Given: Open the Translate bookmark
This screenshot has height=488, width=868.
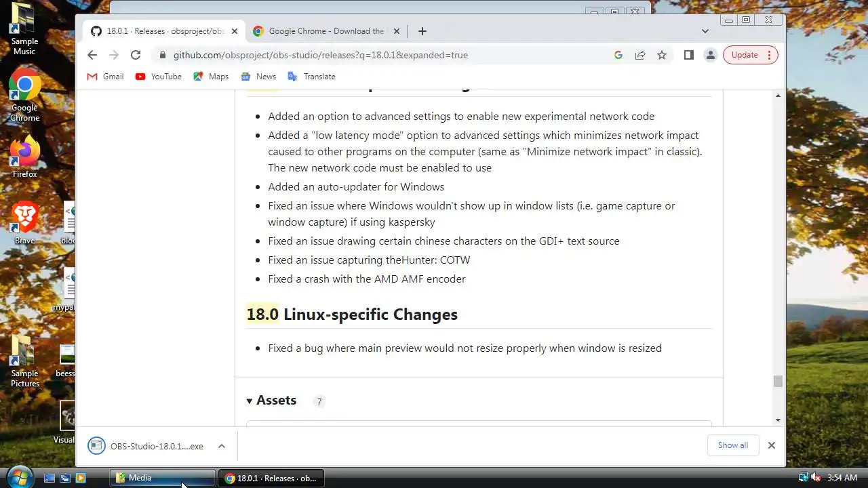Looking at the screenshot, I should pos(312,77).
